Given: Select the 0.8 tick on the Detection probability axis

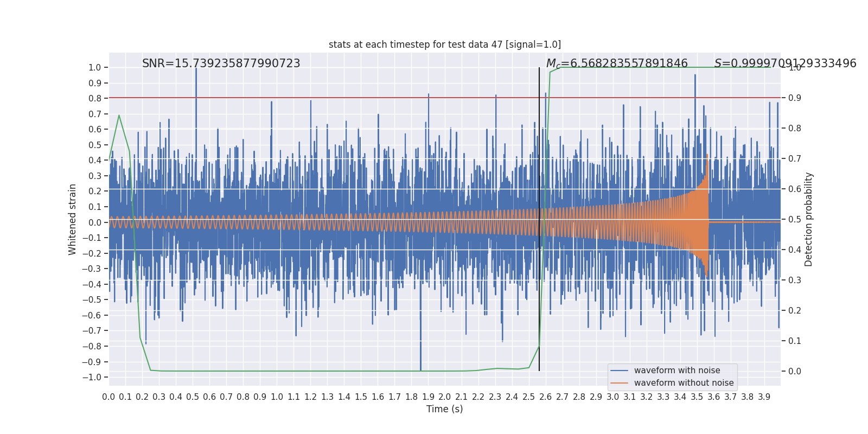Looking at the screenshot, I should click(x=795, y=129).
